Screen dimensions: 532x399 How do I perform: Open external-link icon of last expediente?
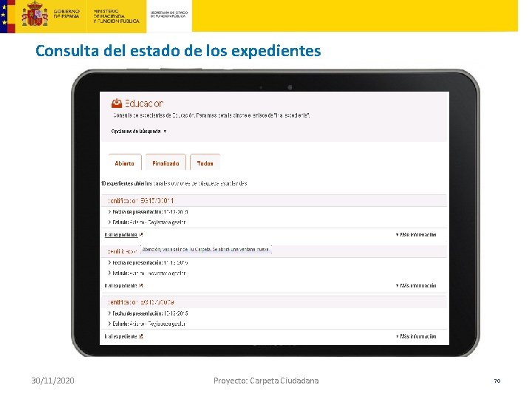(x=141, y=337)
